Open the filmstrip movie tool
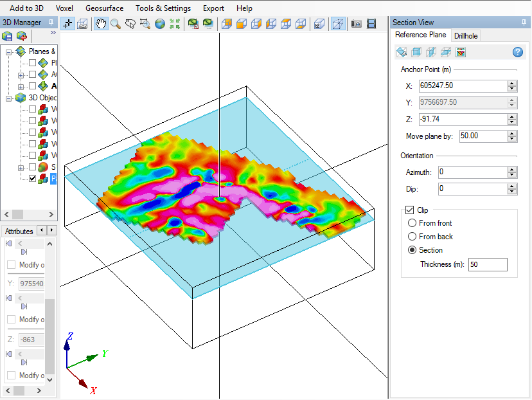Viewport: 532px width, 400px height. [371, 24]
